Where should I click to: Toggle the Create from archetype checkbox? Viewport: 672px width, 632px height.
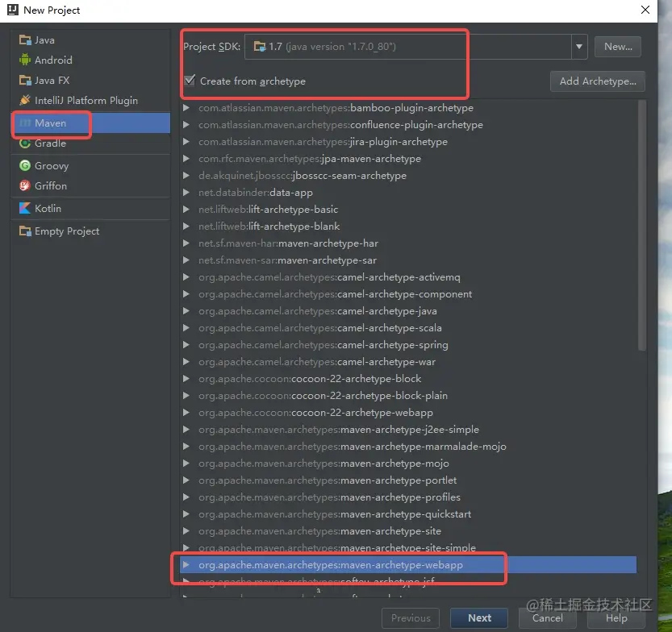click(189, 81)
